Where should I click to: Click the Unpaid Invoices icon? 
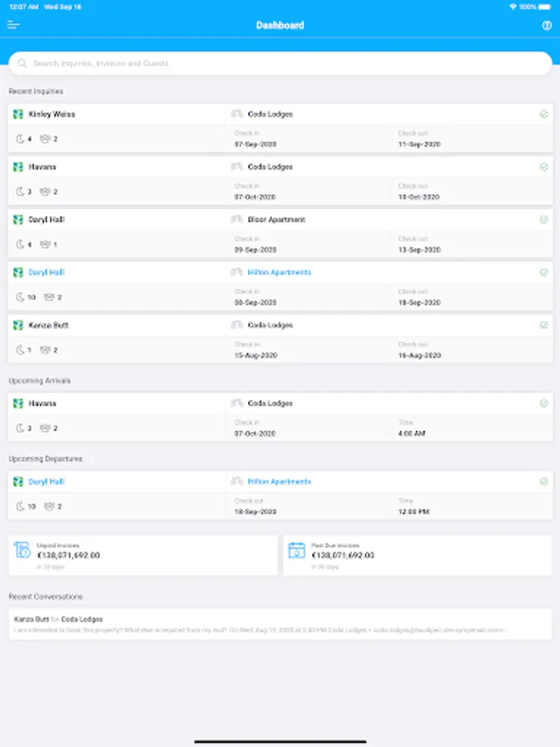tap(22, 549)
